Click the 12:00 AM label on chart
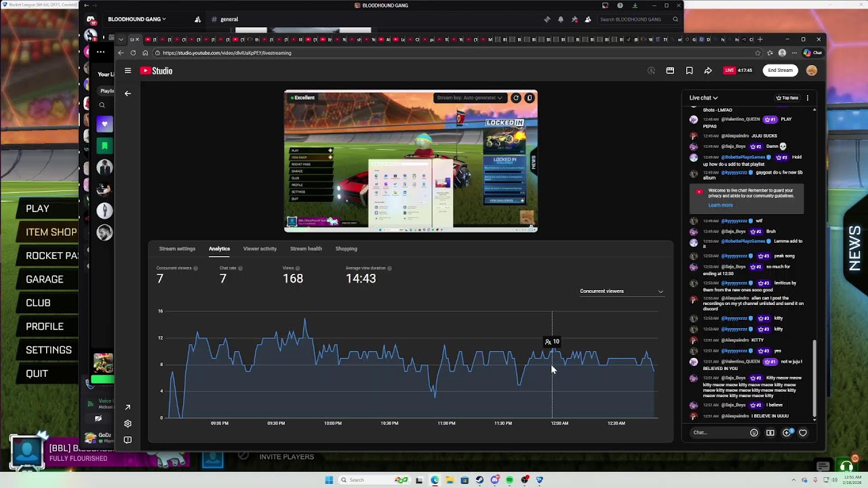Image resolution: width=868 pixels, height=488 pixels. point(559,423)
